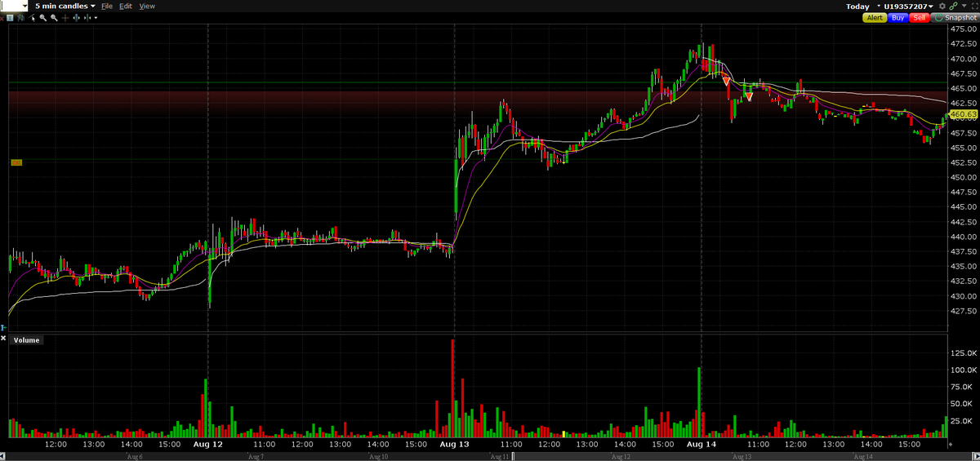The height and width of the screenshot is (461, 980).
Task: Open the symbol entry dropdown arrow
Action: [x=25, y=6]
